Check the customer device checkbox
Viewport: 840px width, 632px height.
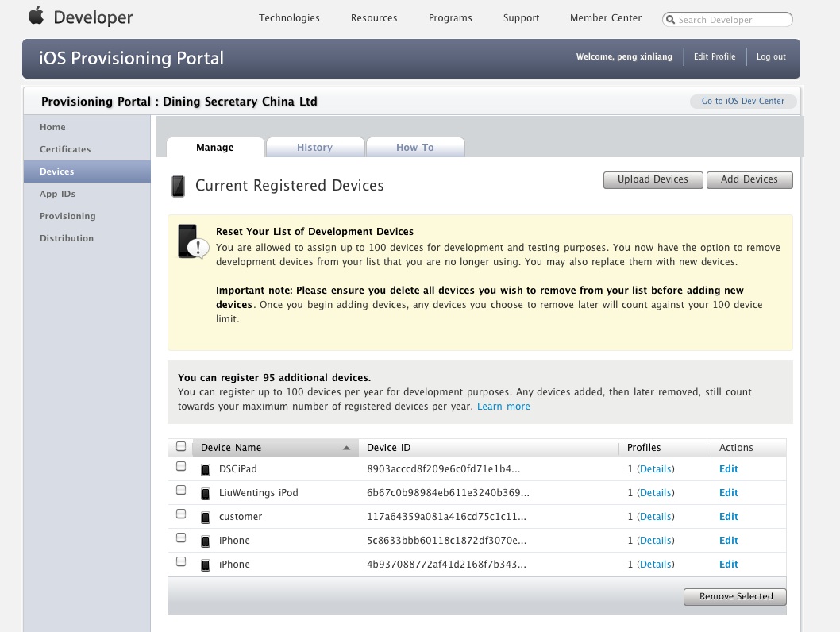[181, 514]
